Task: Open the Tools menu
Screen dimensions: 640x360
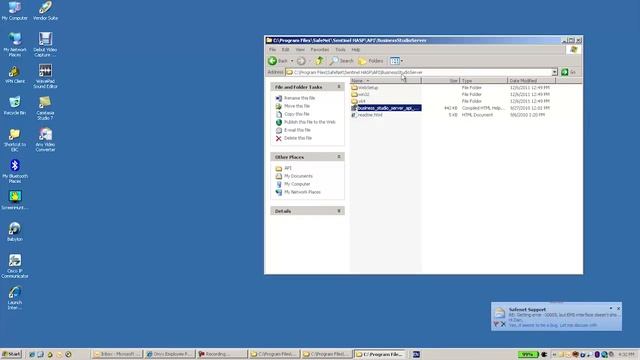Action: click(340, 49)
